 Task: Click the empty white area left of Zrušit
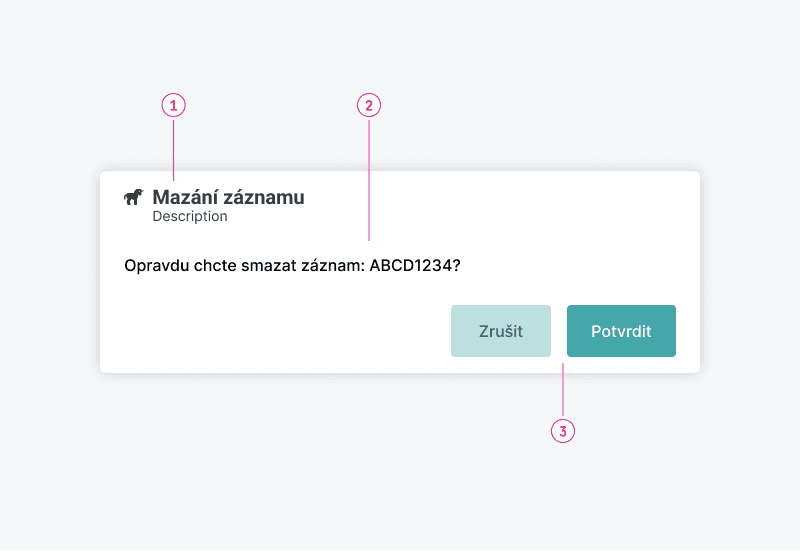point(280,331)
